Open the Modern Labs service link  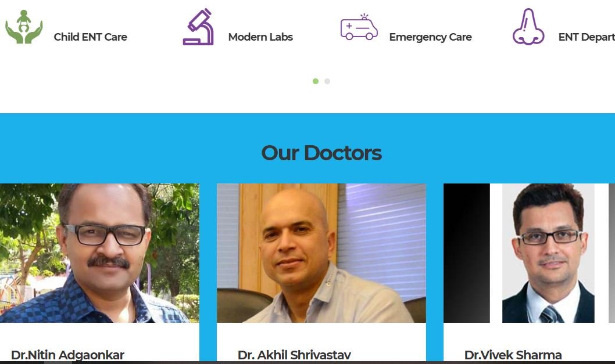click(260, 37)
